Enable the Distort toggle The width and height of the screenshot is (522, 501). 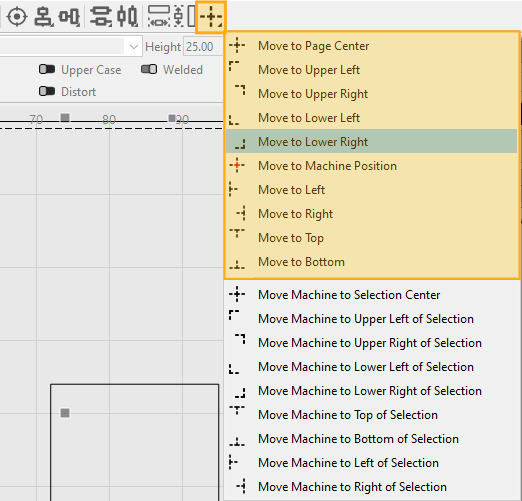[x=47, y=91]
